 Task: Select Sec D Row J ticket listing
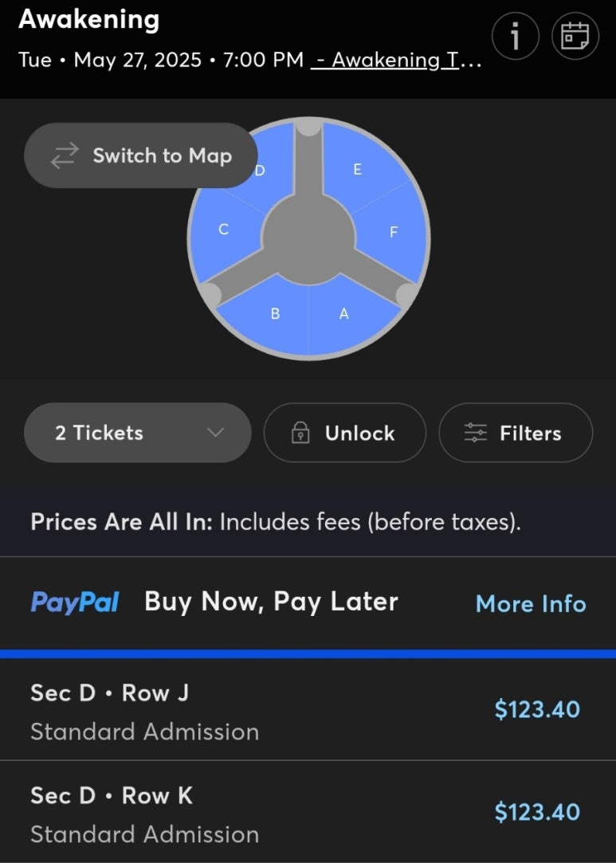[x=308, y=711]
